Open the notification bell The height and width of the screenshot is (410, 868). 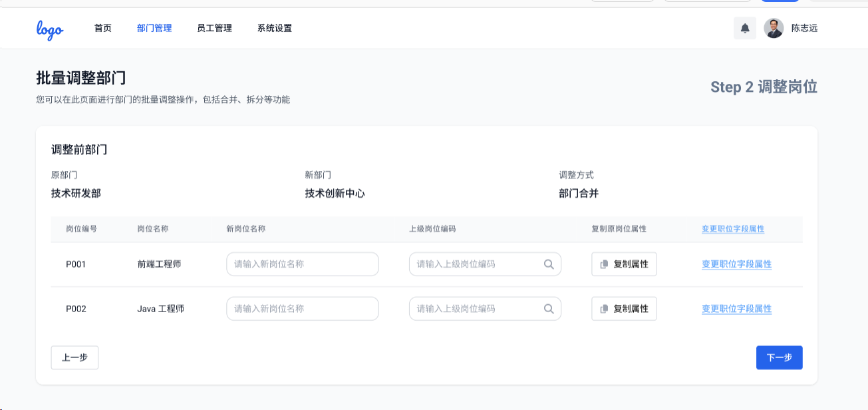pos(745,29)
